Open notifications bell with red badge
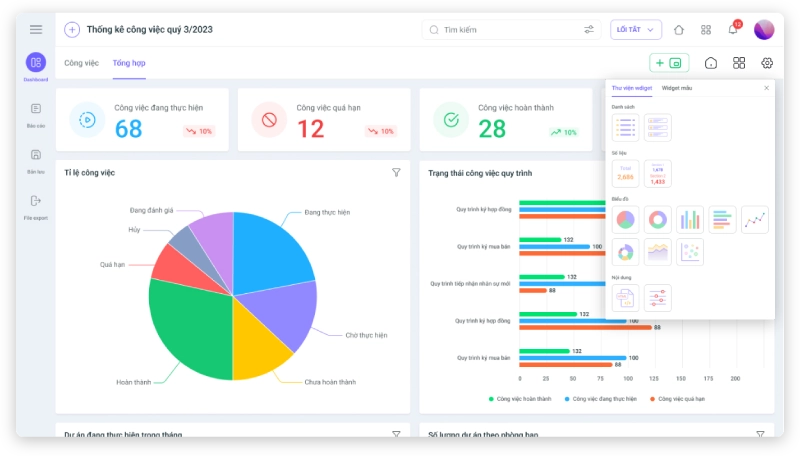800x456 pixels. pyautogui.click(x=733, y=30)
